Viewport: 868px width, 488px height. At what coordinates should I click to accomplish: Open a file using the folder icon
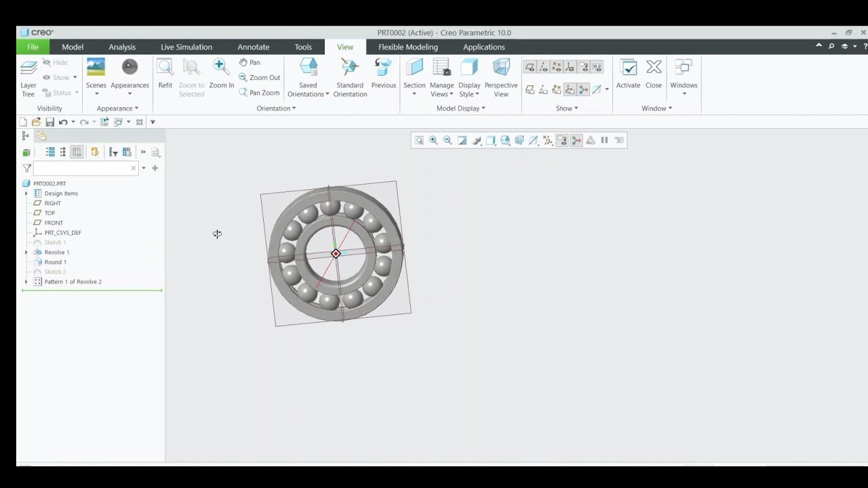point(36,122)
